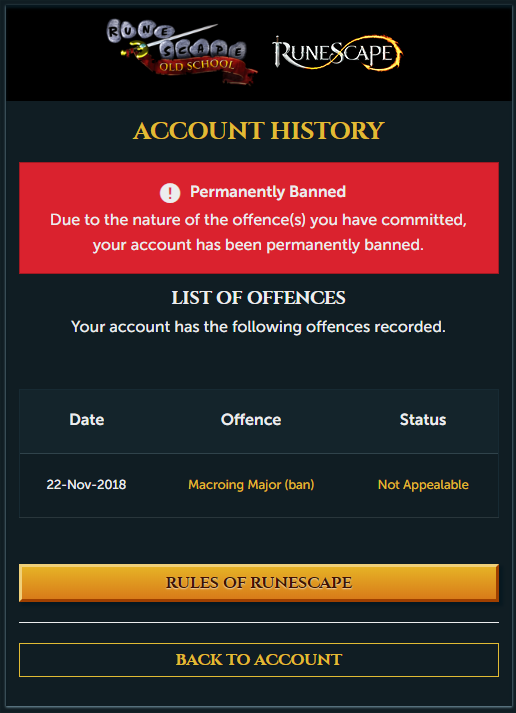Click the Account History title
This screenshot has height=713, width=516.
(259, 131)
